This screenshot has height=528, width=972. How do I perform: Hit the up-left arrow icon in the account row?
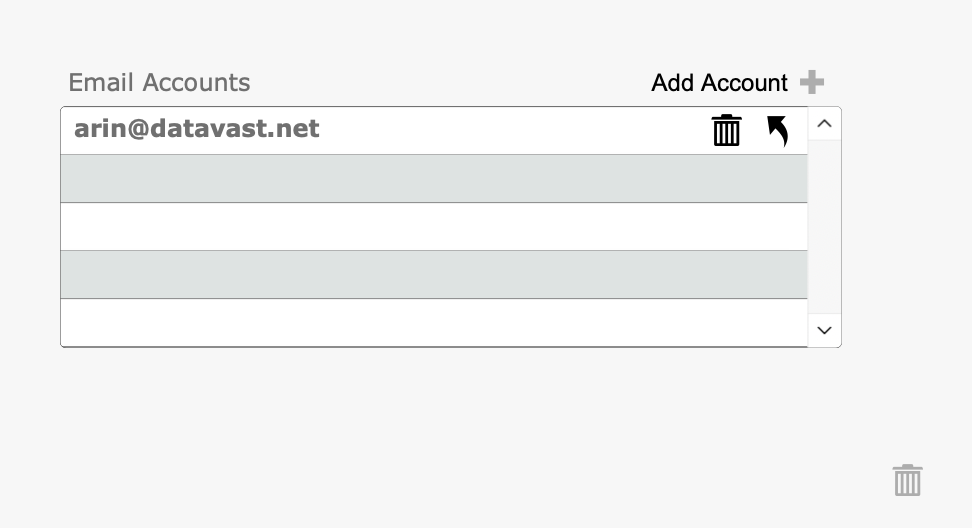point(777,130)
